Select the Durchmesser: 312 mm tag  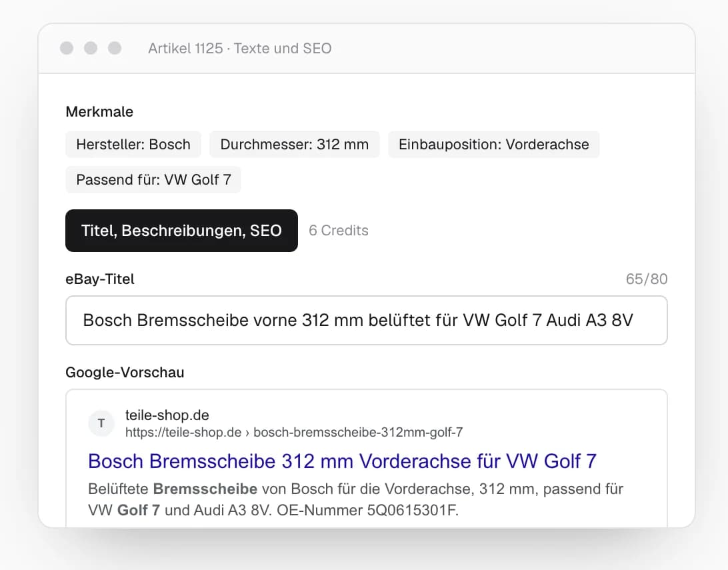click(295, 145)
